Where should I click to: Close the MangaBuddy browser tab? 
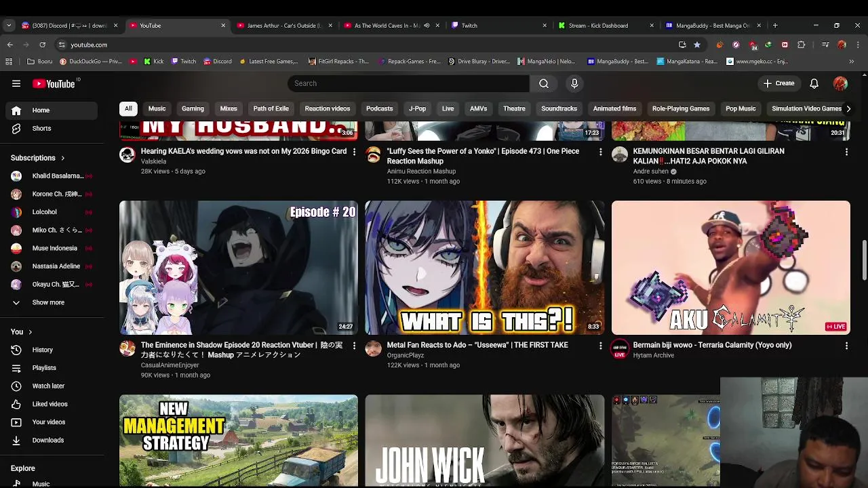(759, 26)
